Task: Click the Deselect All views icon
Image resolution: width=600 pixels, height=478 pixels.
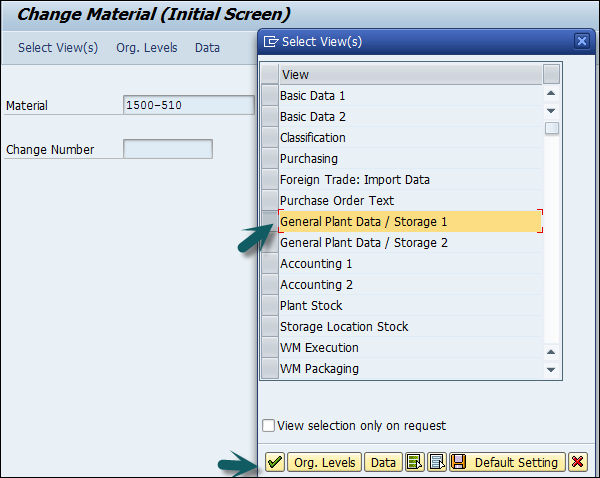Action: [436, 462]
